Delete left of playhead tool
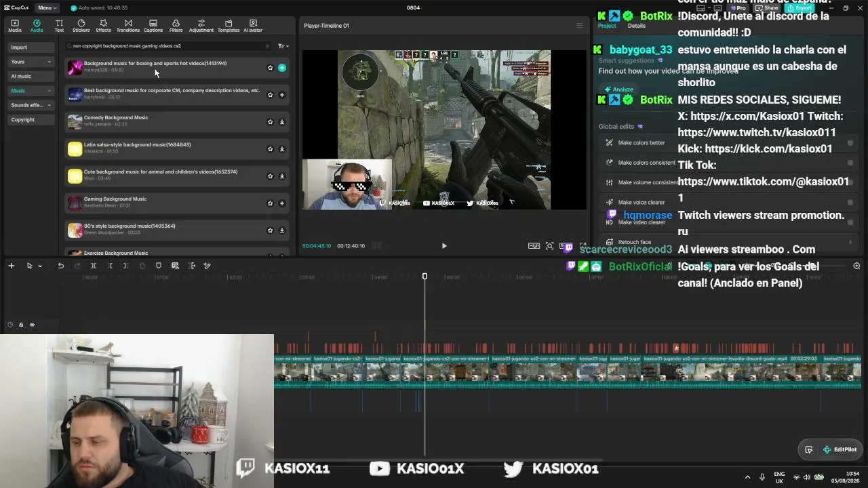The height and width of the screenshot is (488, 868). tap(110, 266)
